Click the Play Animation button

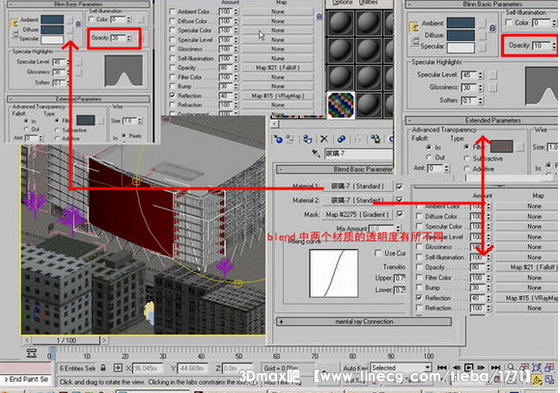click(468, 368)
